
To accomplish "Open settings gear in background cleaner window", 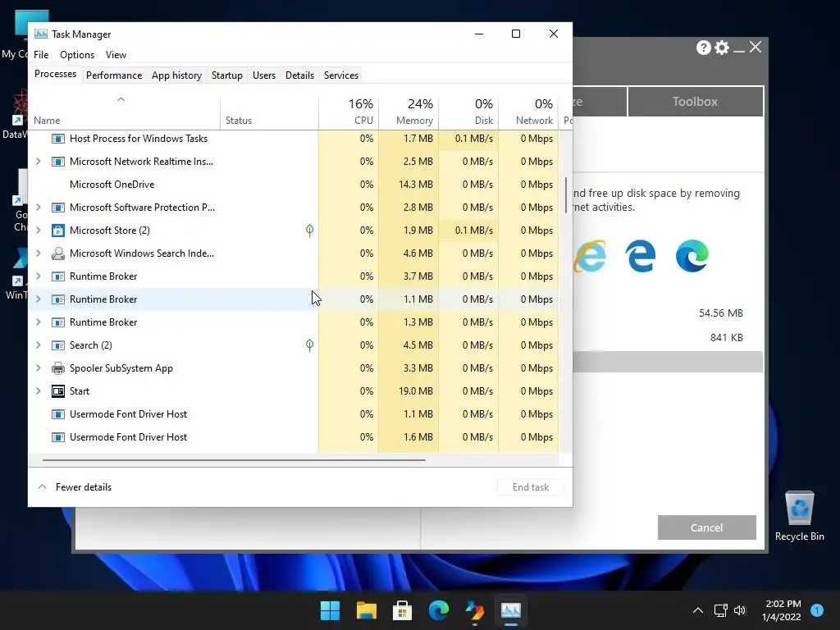I will [x=722, y=48].
